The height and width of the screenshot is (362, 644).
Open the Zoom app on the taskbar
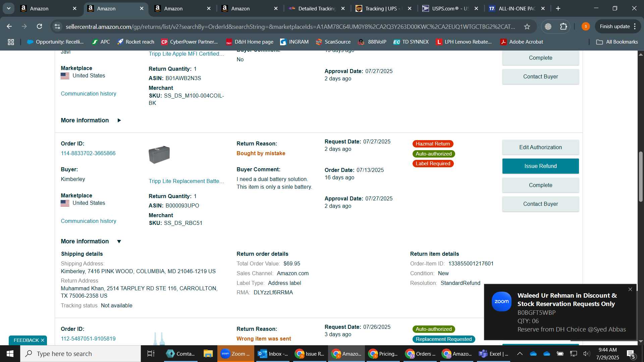click(x=236, y=354)
